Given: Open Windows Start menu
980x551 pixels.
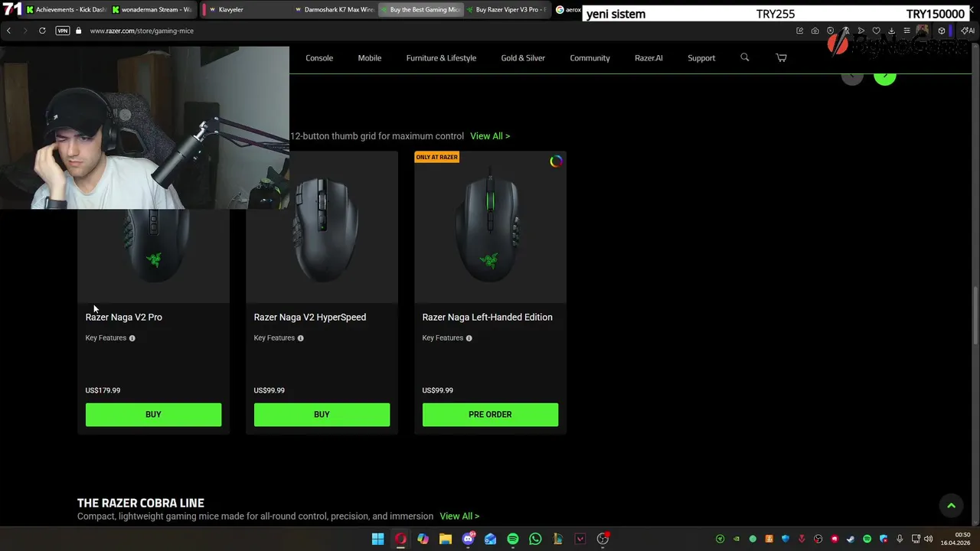Looking at the screenshot, I should pos(377,539).
